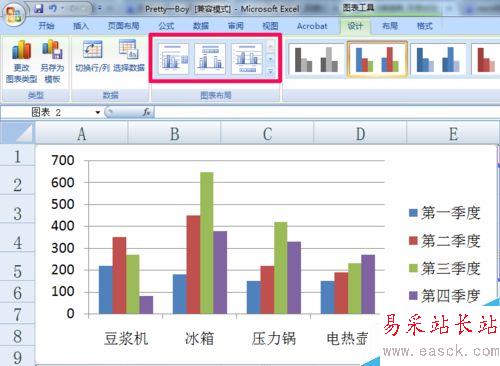The width and height of the screenshot is (500, 366).
Task: Click the name box showing 图表 2
Action: [47, 112]
